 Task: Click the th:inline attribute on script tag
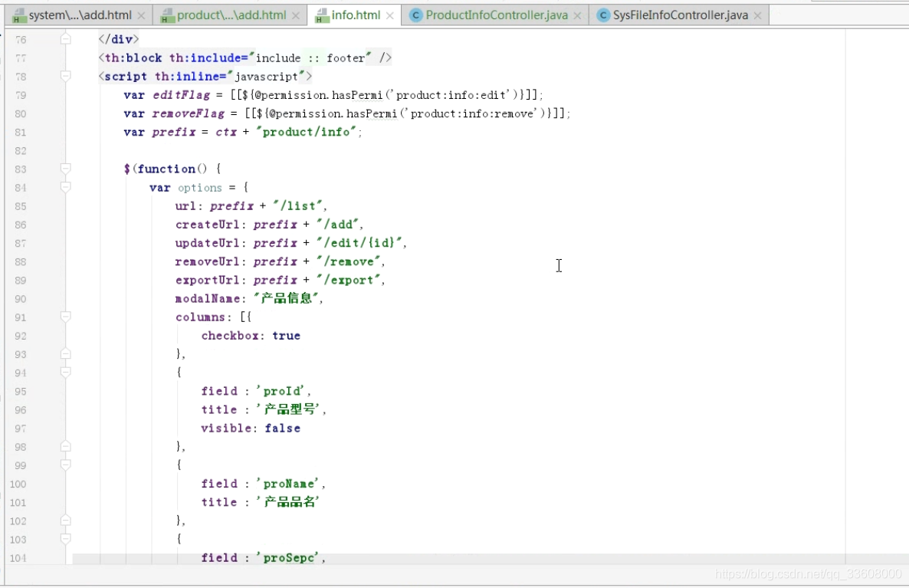[190, 76]
